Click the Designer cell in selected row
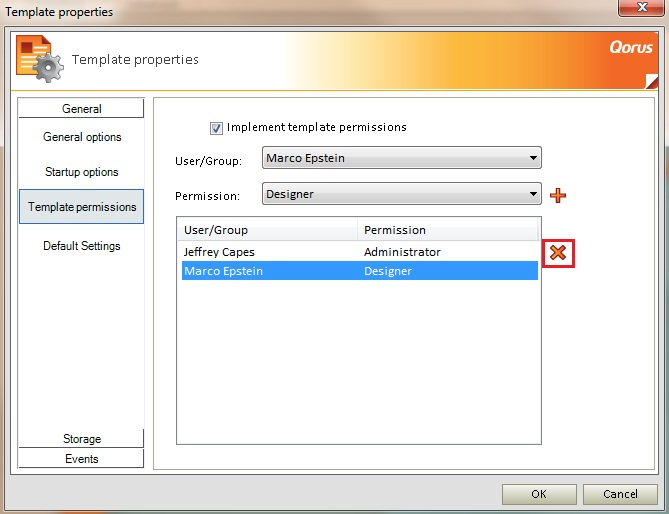The width and height of the screenshot is (669, 514). 388,271
